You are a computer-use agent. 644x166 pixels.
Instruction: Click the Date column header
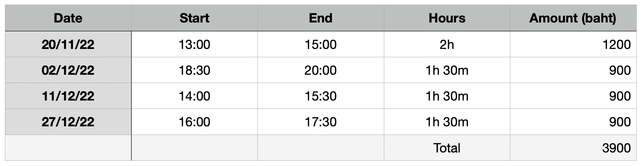68,18
